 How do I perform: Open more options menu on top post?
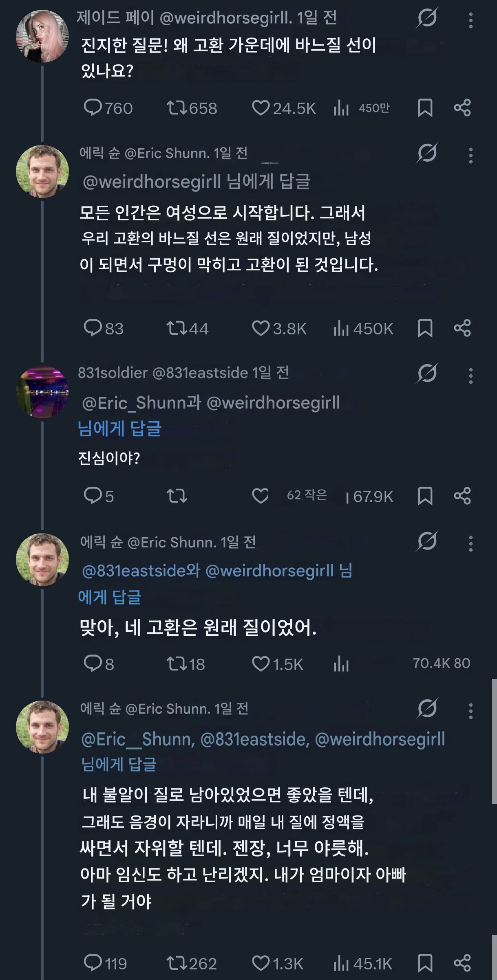pyautogui.click(x=470, y=20)
